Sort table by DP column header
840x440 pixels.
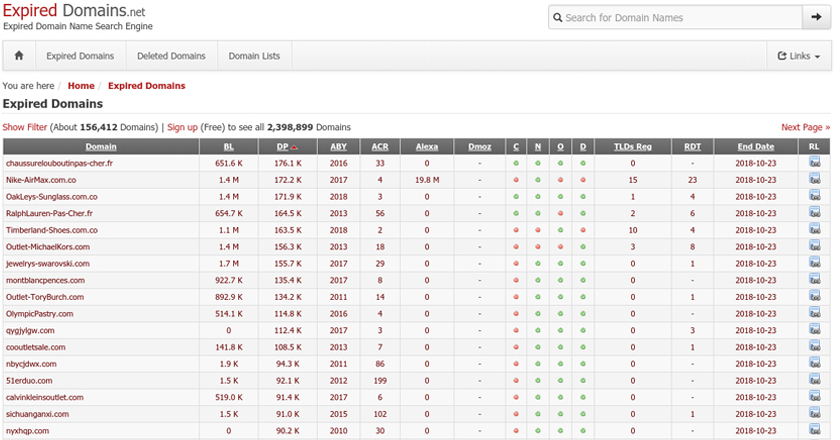(287, 146)
